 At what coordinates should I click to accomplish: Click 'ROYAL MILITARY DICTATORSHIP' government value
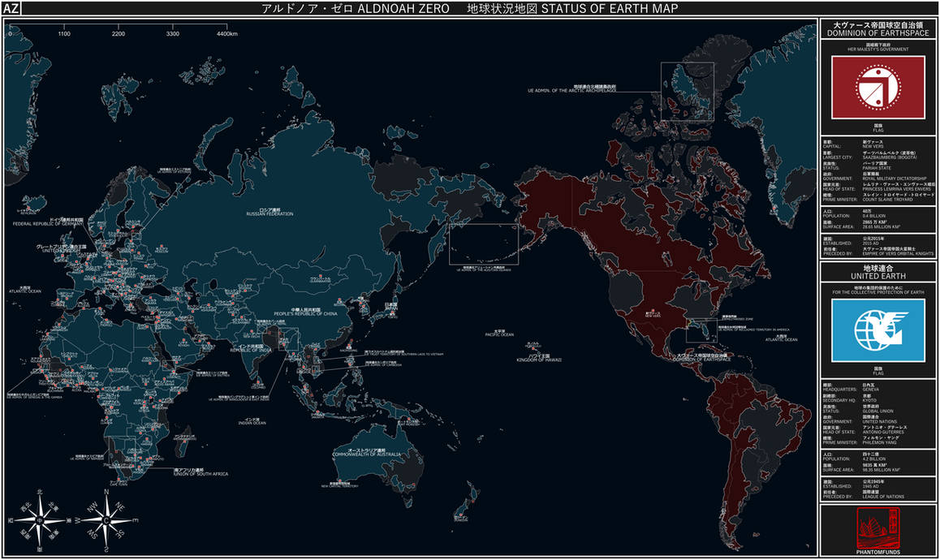pyautogui.click(x=895, y=179)
